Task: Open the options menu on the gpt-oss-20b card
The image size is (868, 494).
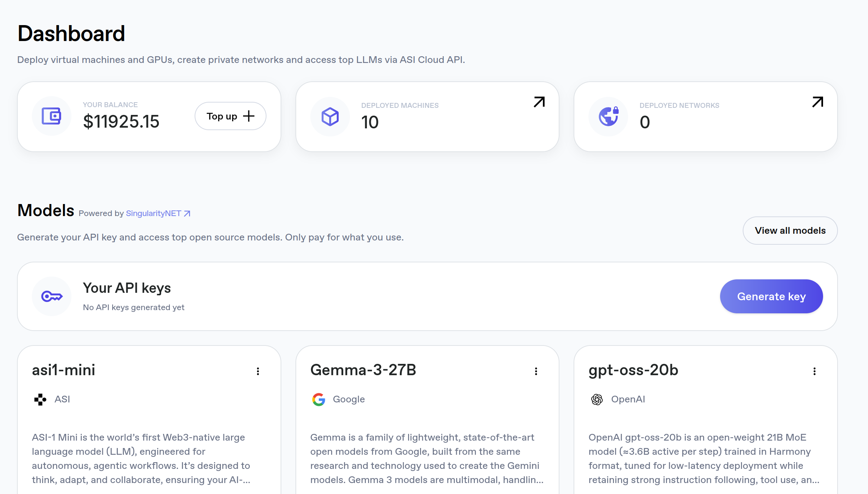Action: [815, 371]
